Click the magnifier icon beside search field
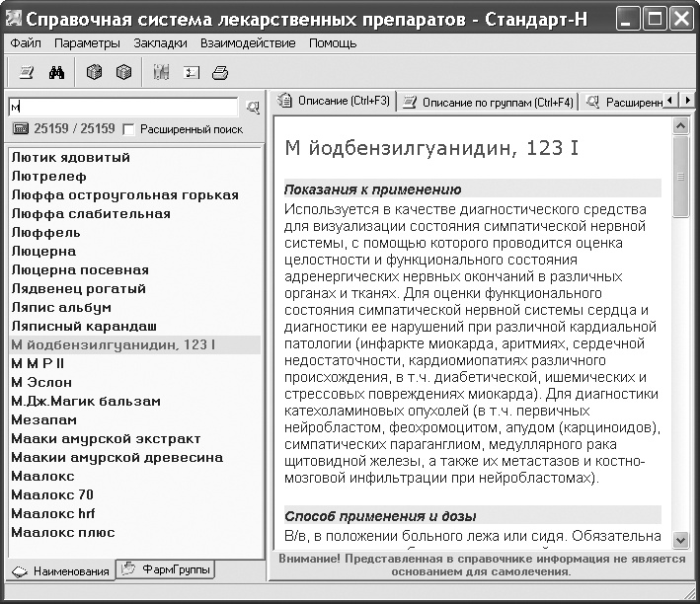Screen dimensions: 700x604 click(253, 107)
